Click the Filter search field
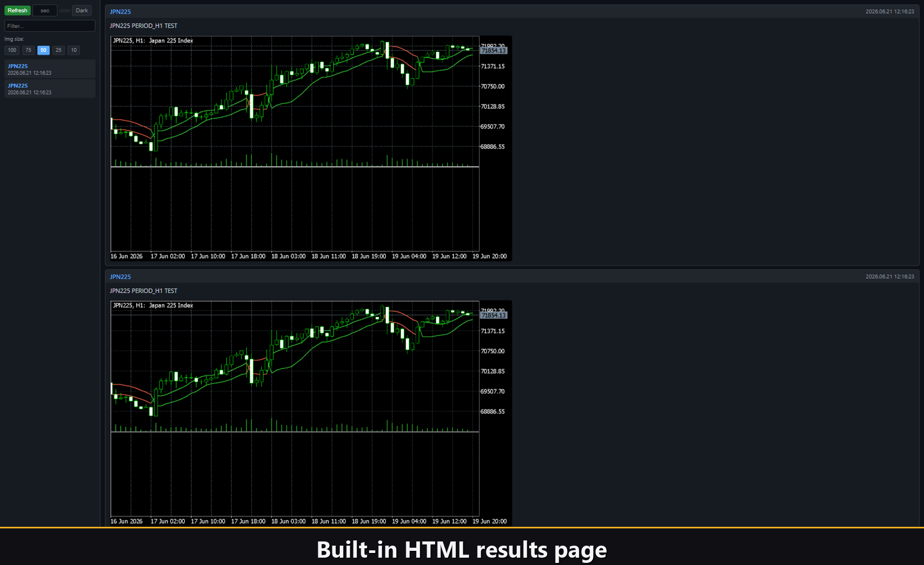This screenshot has width=924, height=565. pyautogui.click(x=50, y=26)
